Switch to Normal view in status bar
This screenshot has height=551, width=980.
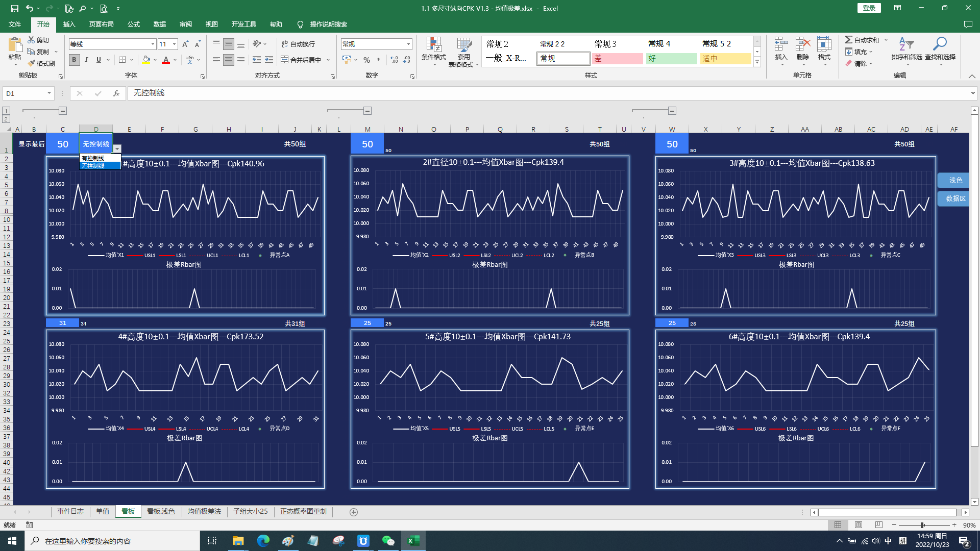(x=838, y=525)
